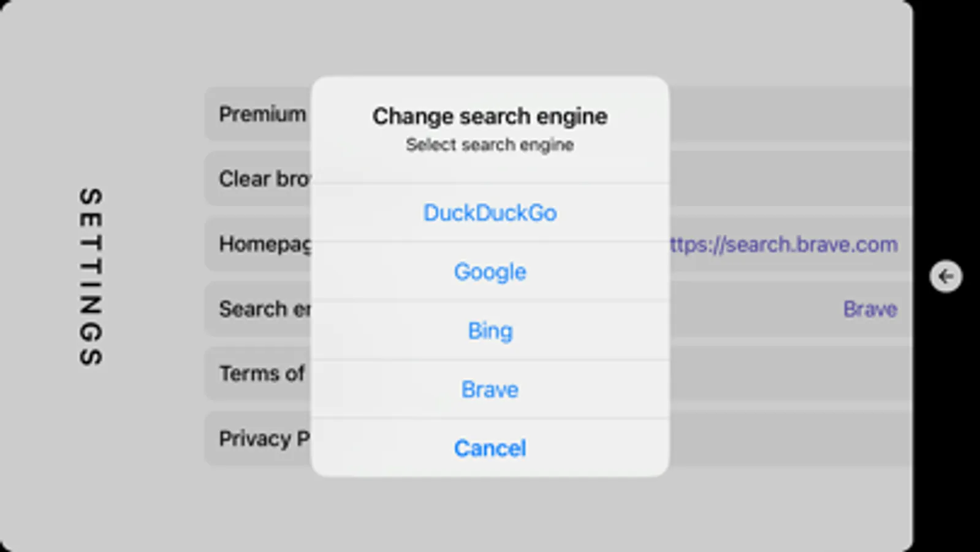
Task: Click the Homepage setting label
Action: click(x=265, y=244)
